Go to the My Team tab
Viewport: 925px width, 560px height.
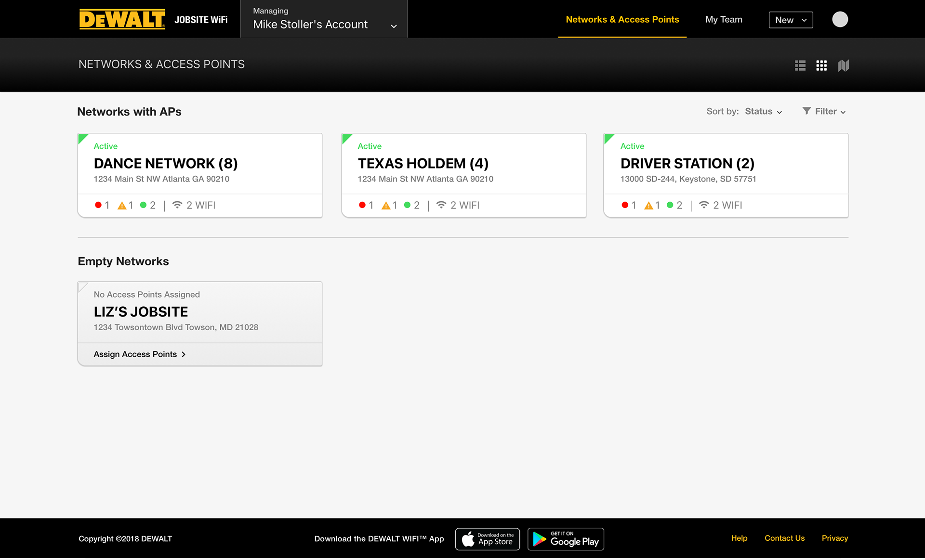pos(723,20)
